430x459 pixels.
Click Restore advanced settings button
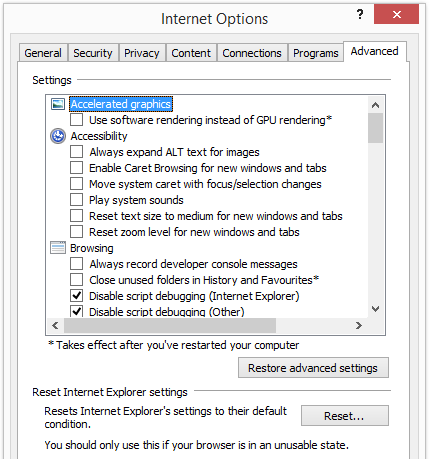click(313, 368)
